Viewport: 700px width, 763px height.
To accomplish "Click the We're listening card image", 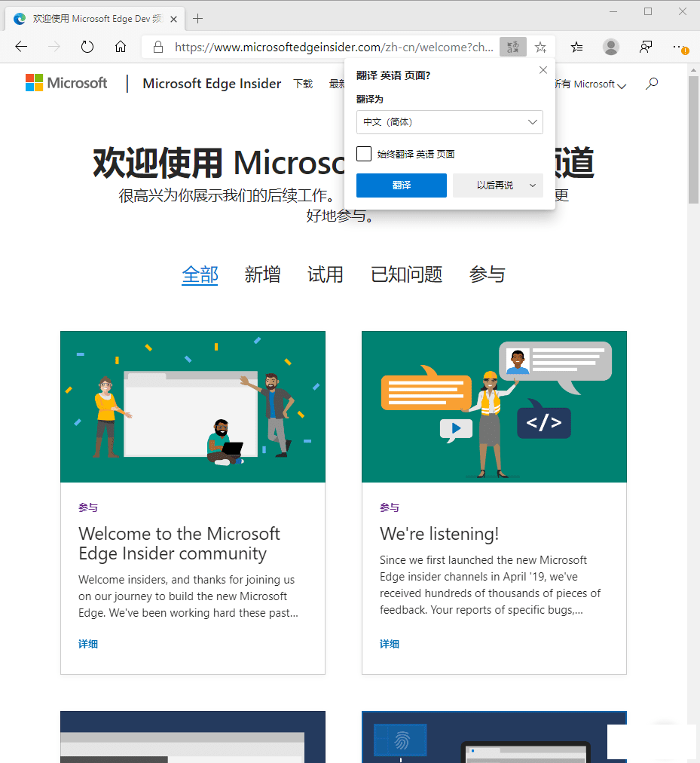I will point(494,407).
